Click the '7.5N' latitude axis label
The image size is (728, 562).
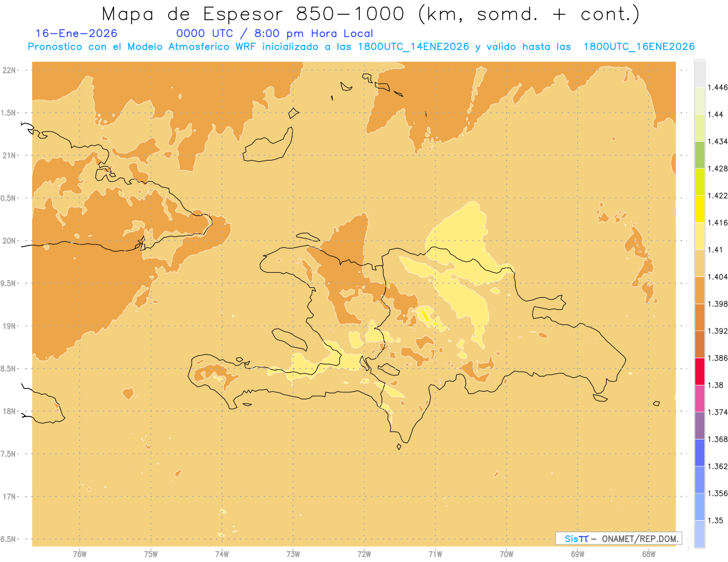point(8,454)
